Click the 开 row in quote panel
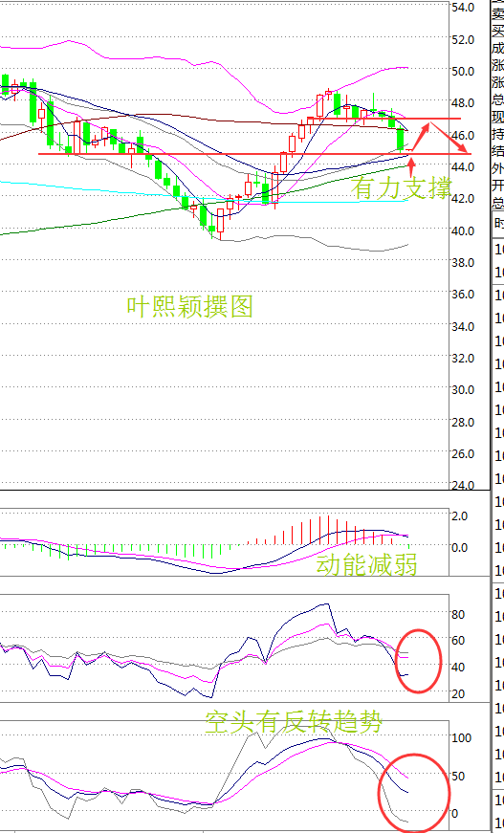504x833 pixels. 498,186
